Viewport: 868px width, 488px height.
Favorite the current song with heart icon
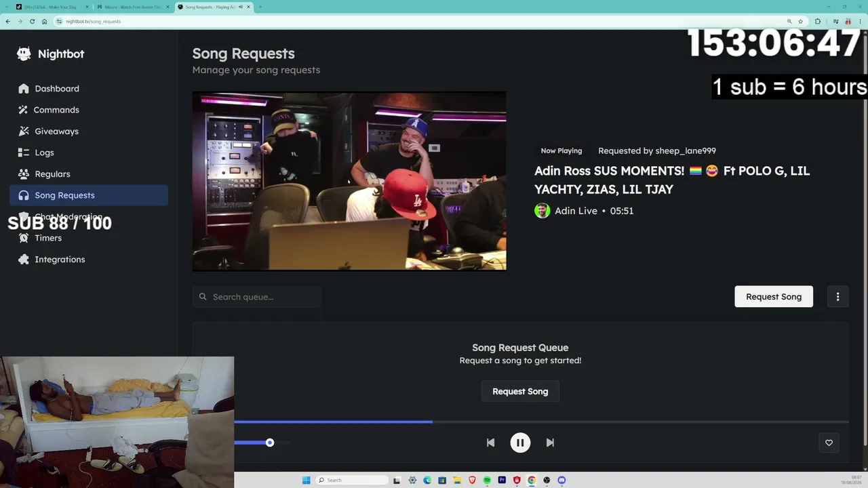(829, 443)
